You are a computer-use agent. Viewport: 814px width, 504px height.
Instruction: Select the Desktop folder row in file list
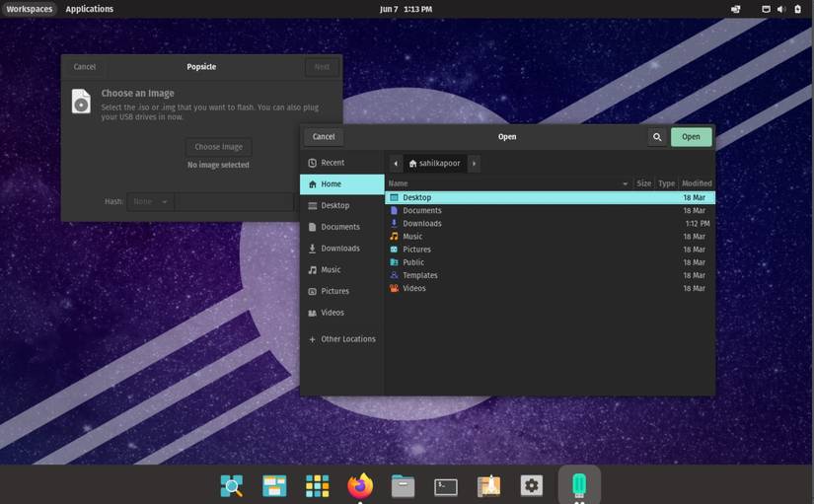[x=550, y=198]
